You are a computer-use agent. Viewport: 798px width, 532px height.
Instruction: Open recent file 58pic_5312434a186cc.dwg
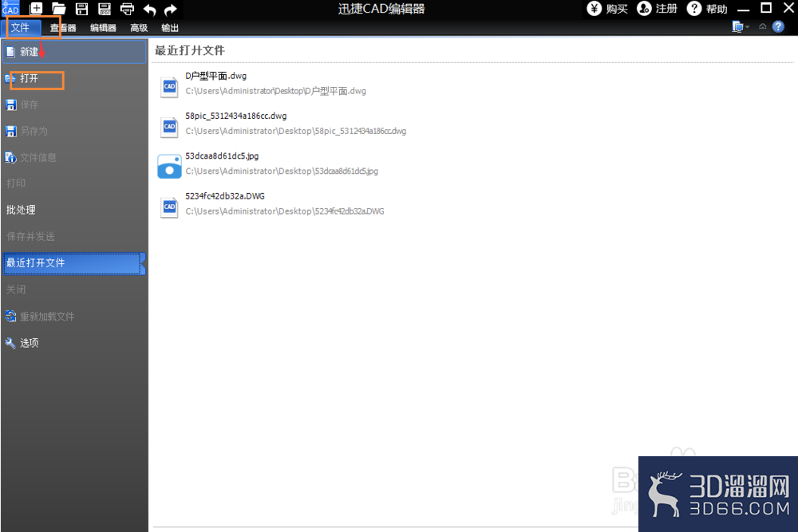[x=235, y=116]
